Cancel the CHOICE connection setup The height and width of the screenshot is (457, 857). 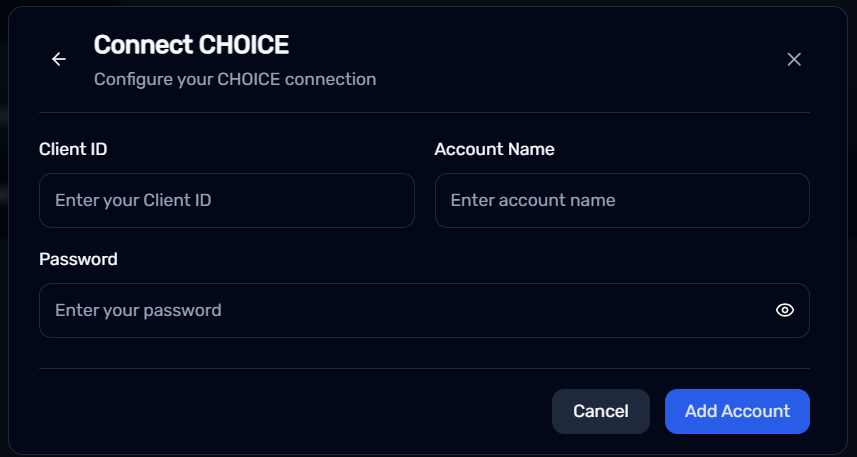click(601, 411)
